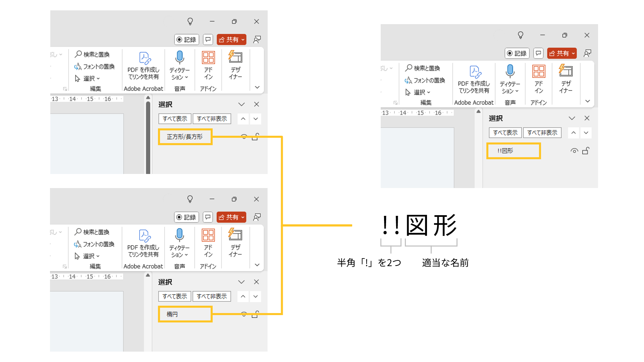Click デザイナー in the window listing !!図形
The width and height of the screenshot is (644, 362).
pos(566,79)
